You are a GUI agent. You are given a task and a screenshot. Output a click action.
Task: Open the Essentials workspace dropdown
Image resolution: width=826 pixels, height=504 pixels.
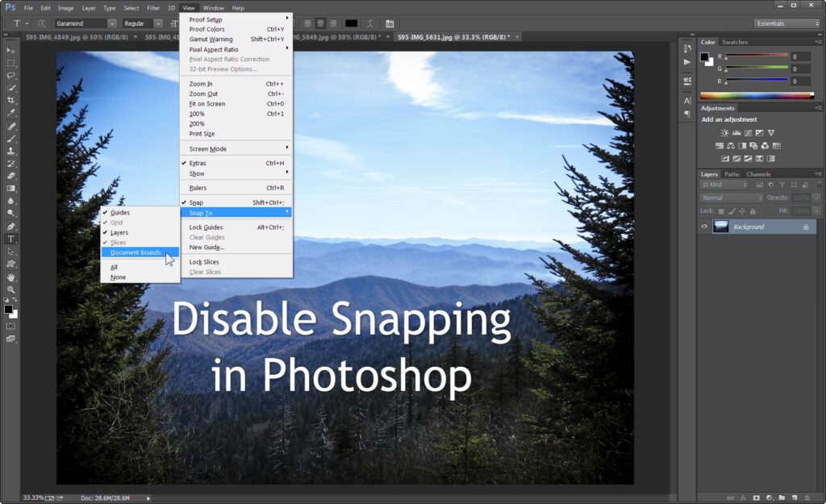point(786,23)
